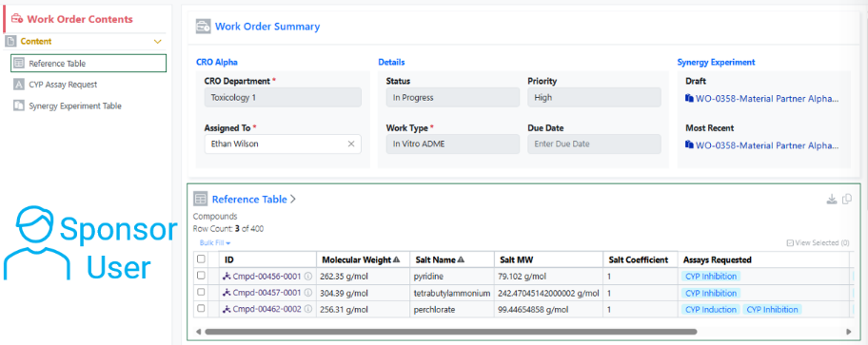This screenshot has width=868, height=345.
Task: Click the Salt Name column warning icon
Action: tap(461, 259)
